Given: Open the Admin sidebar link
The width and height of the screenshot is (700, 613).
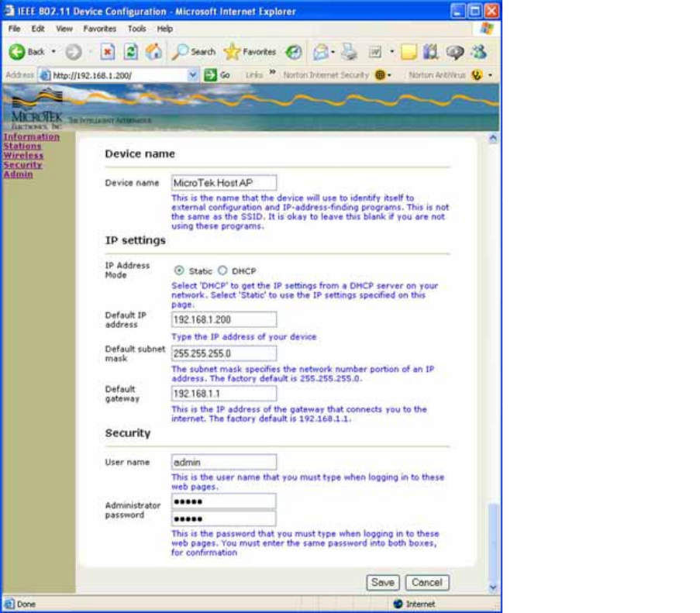Looking at the screenshot, I should (19, 174).
